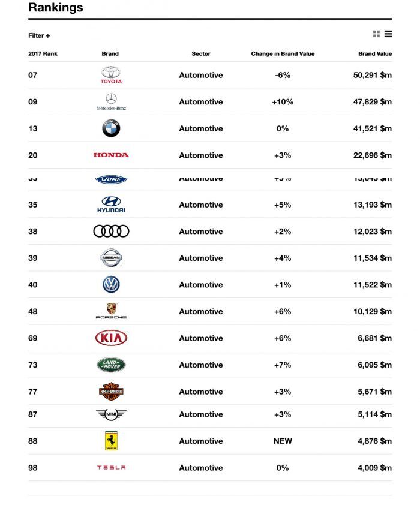Click the KIA oval logo

tap(110, 338)
